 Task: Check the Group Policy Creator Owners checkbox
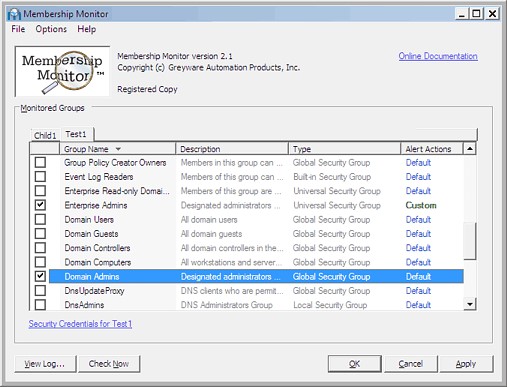(x=40, y=163)
